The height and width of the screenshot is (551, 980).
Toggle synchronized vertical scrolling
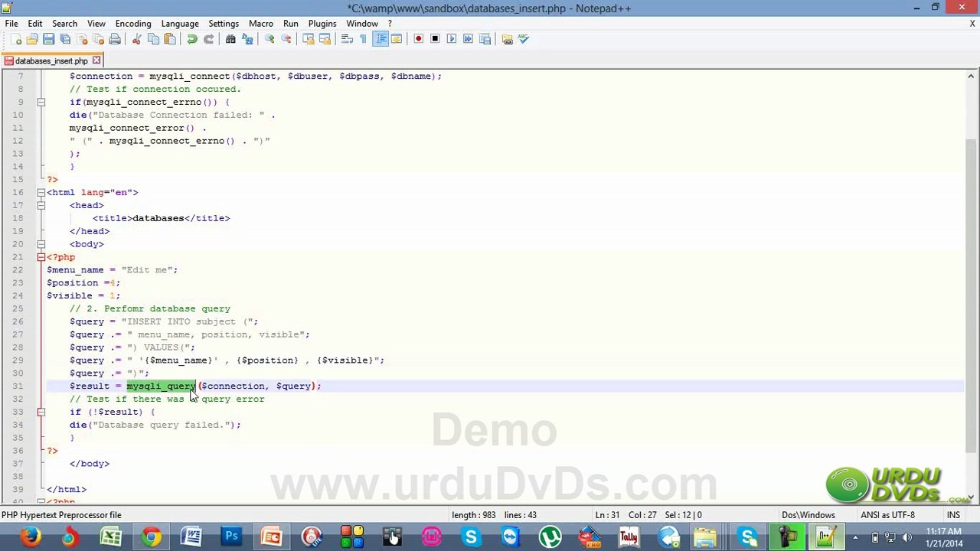[x=309, y=39]
